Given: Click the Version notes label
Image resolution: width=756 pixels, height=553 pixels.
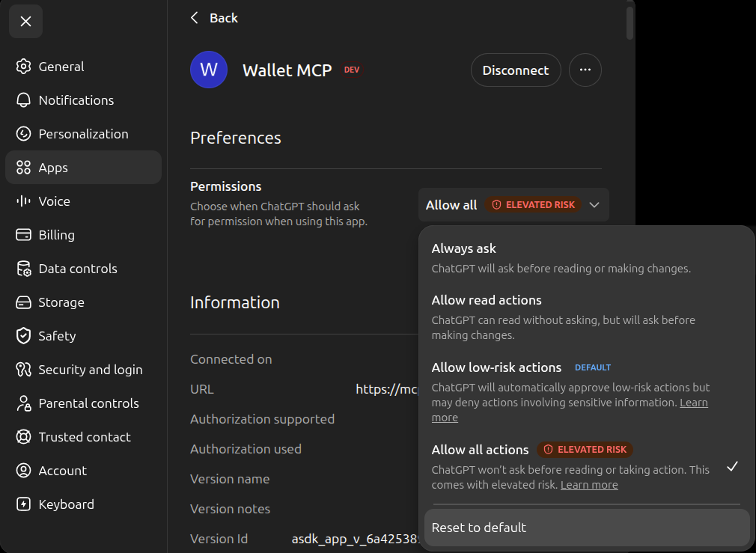Looking at the screenshot, I should pyautogui.click(x=230, y=509).
